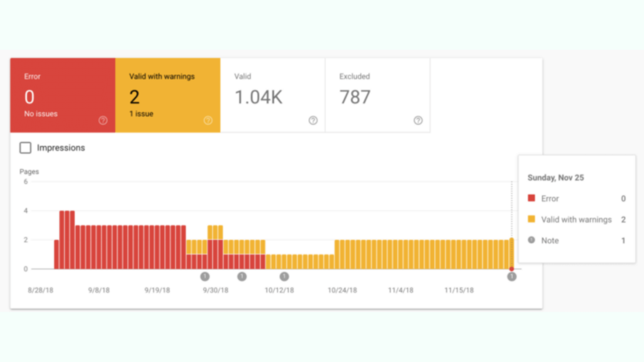The image size is (644, 362).
Task: Click the '11/4/18' date label
Action: [x=401, y=290]
